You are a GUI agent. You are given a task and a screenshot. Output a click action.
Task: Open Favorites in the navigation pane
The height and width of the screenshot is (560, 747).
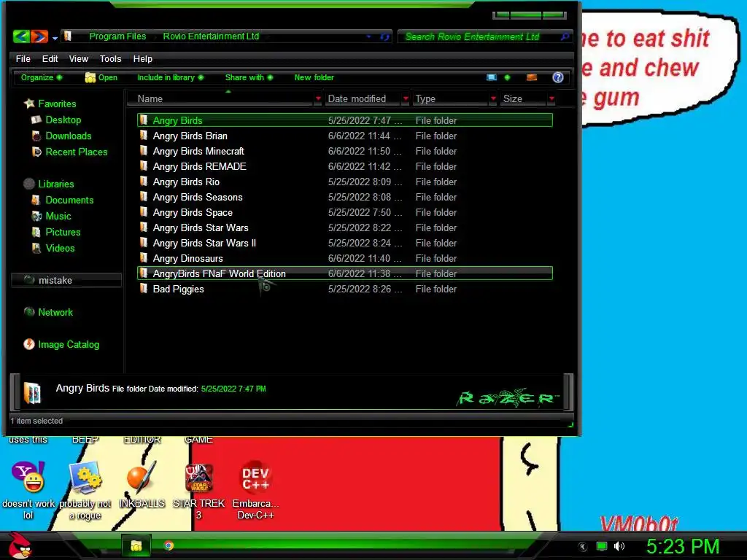point(50,104)
